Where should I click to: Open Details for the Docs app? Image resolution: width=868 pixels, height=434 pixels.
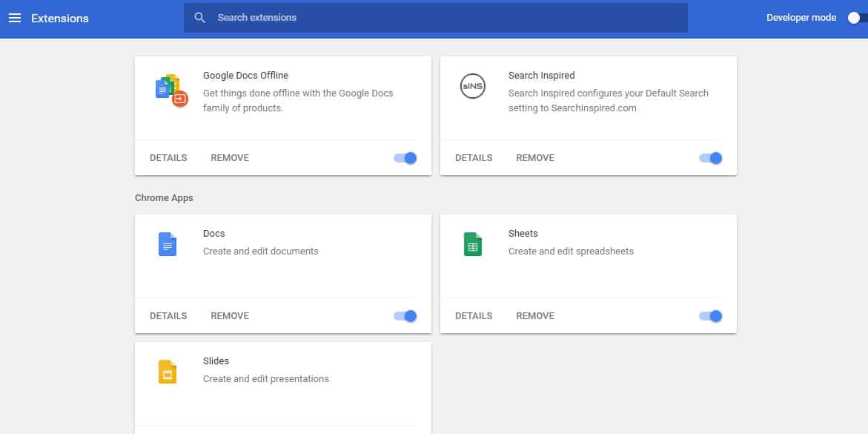(168, 316)
